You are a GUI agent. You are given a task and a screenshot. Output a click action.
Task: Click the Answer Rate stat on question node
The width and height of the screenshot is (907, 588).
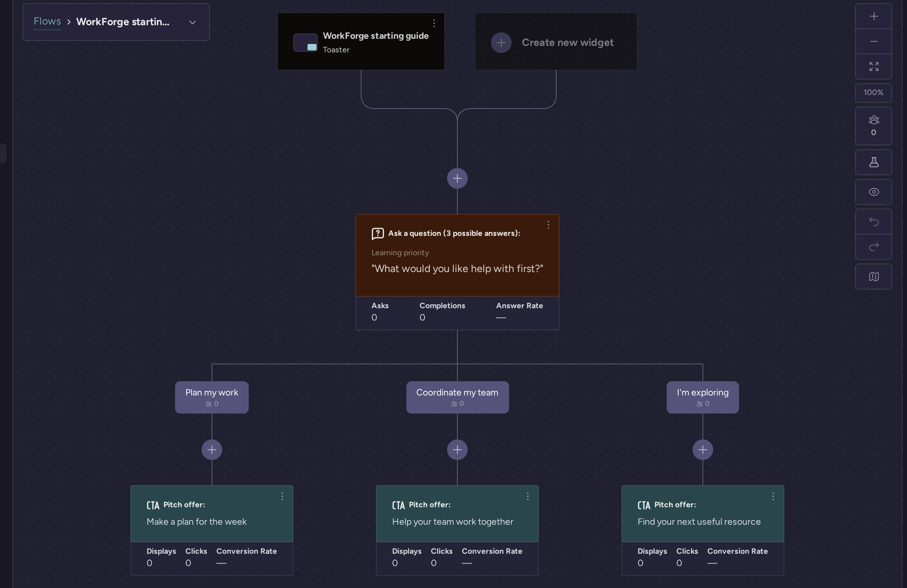tap(519, 311)
